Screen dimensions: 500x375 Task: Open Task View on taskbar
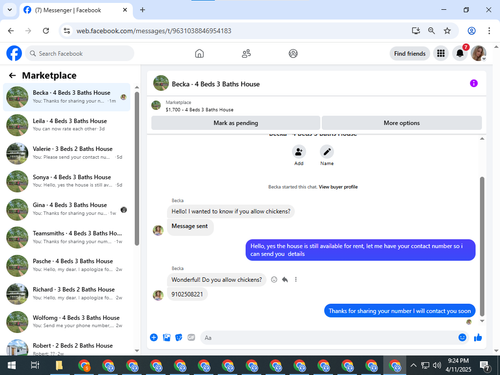tap(35, 366)
